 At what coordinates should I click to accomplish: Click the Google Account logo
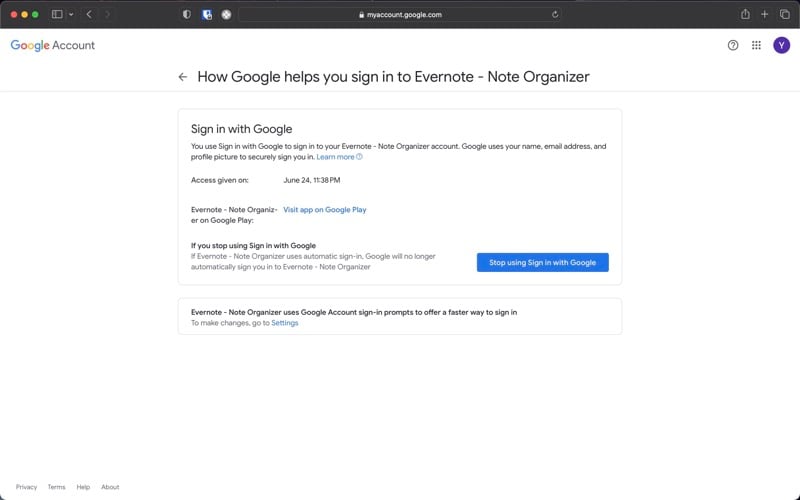[53, 45]
